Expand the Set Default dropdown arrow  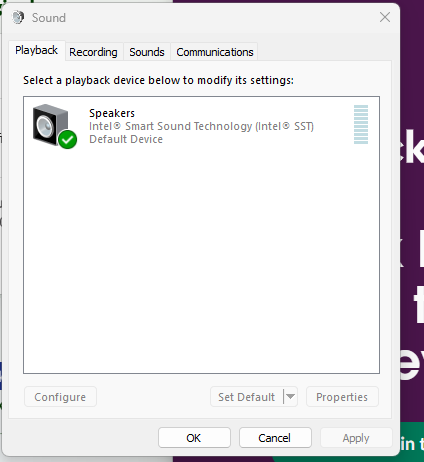click(290, 397)
